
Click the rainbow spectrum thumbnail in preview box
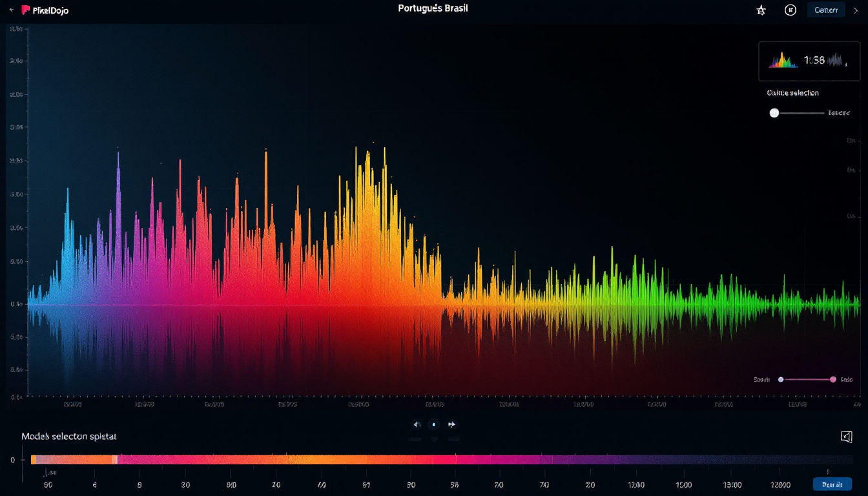782,61
